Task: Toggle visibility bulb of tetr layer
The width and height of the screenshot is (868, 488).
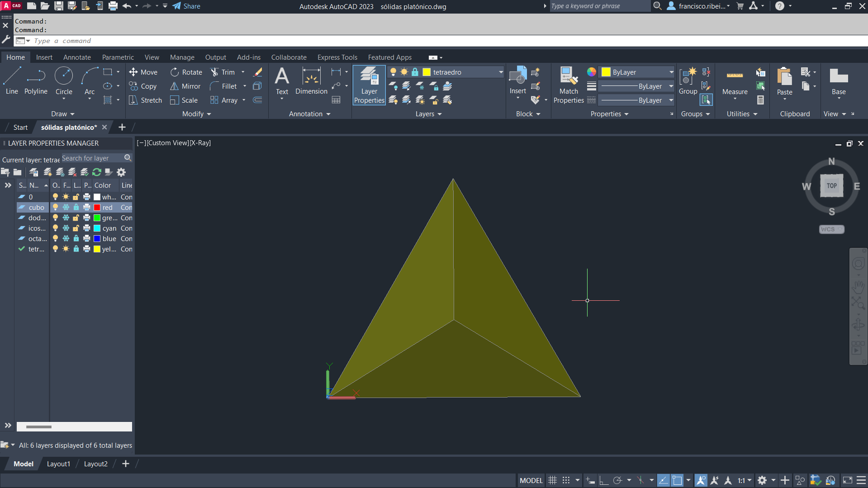Action: tap(55, 249)
